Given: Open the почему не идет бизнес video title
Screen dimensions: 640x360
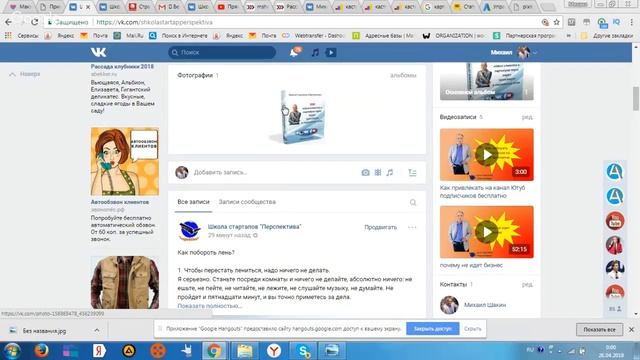Looking at the screenshot, I should tap(471, 265).
